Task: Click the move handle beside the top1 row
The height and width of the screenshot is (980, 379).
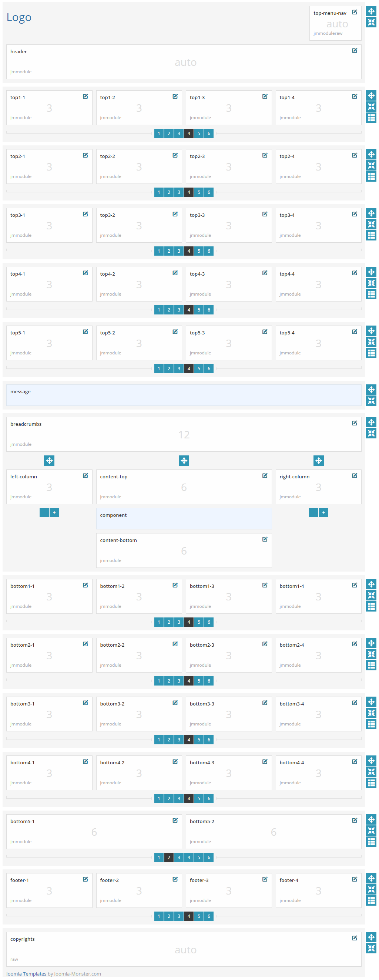Action: (371, 95)
